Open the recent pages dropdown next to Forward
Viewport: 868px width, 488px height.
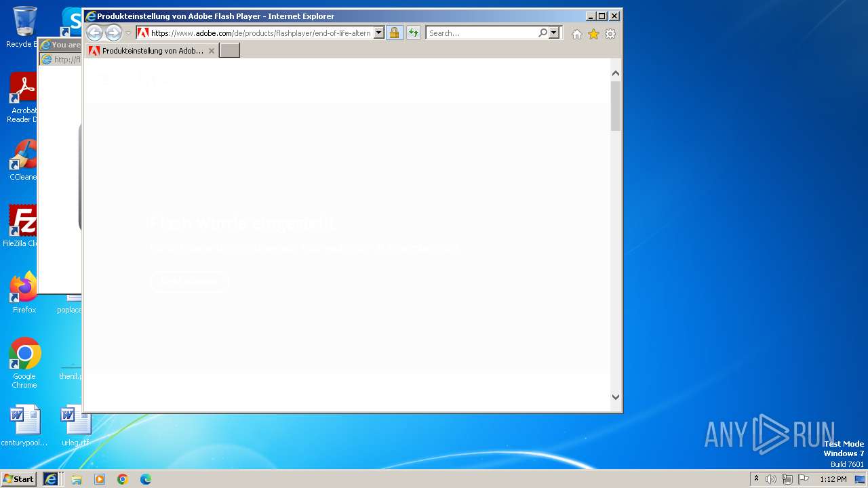coord(128,33)
